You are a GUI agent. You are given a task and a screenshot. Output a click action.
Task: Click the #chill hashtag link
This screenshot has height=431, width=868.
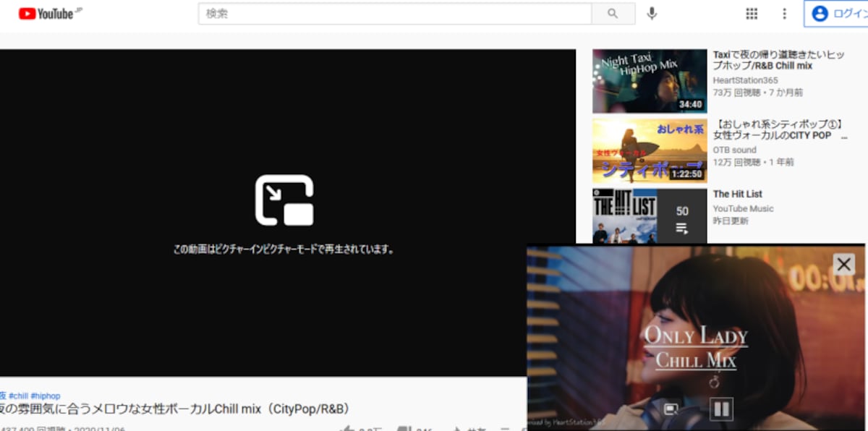click(x=18, y=396)
